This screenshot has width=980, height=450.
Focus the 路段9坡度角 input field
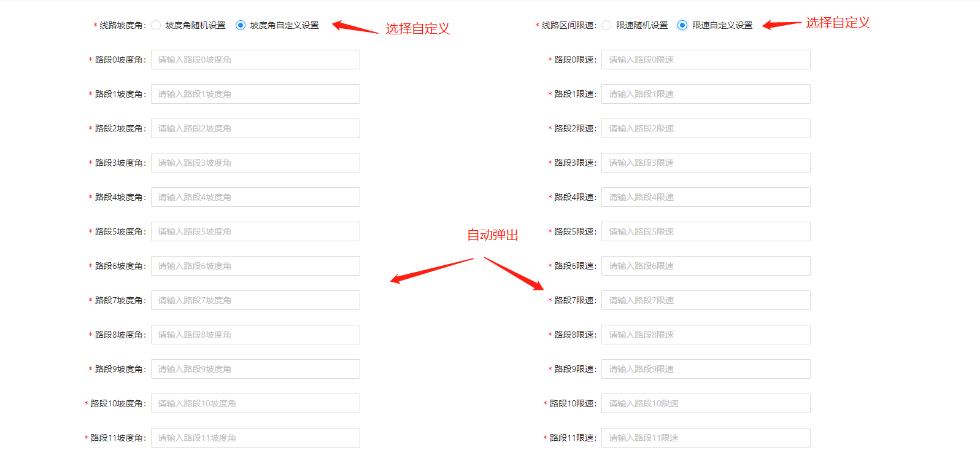click(x=255, y=369)
